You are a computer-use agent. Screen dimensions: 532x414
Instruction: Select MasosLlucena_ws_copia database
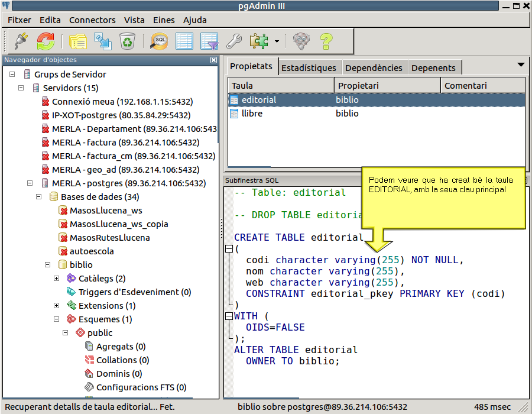tap(119, 224)
